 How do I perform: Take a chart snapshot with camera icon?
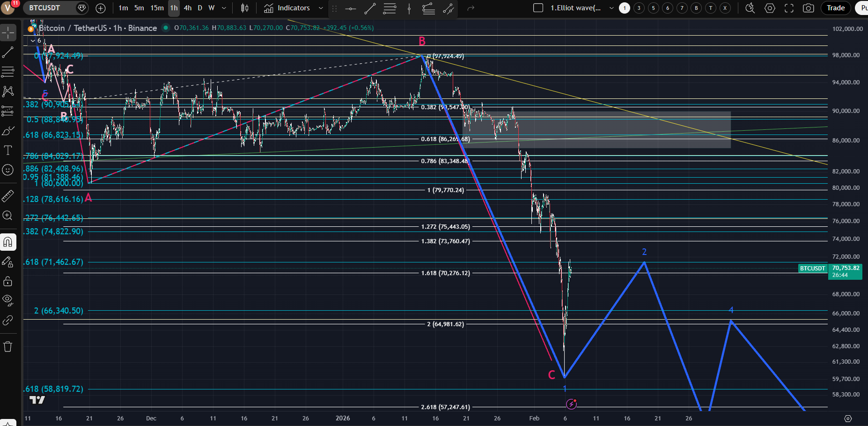point(808,8)
